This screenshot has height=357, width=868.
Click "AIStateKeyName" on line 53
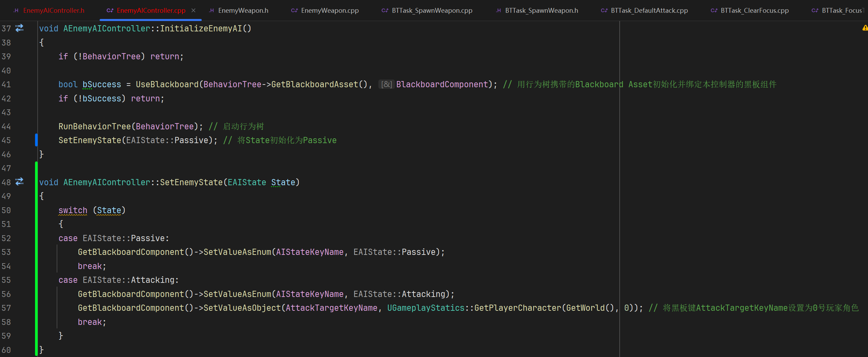pos(310,252)
